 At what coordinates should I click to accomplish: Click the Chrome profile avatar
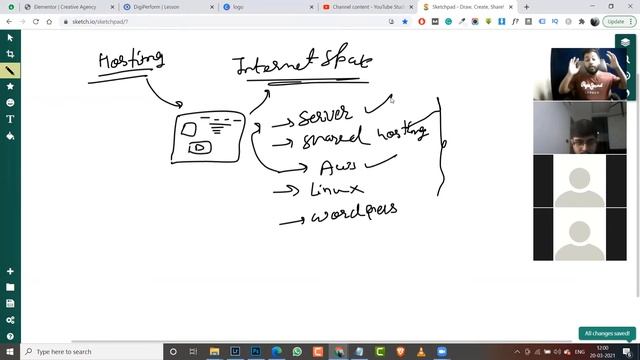point(595,22)
